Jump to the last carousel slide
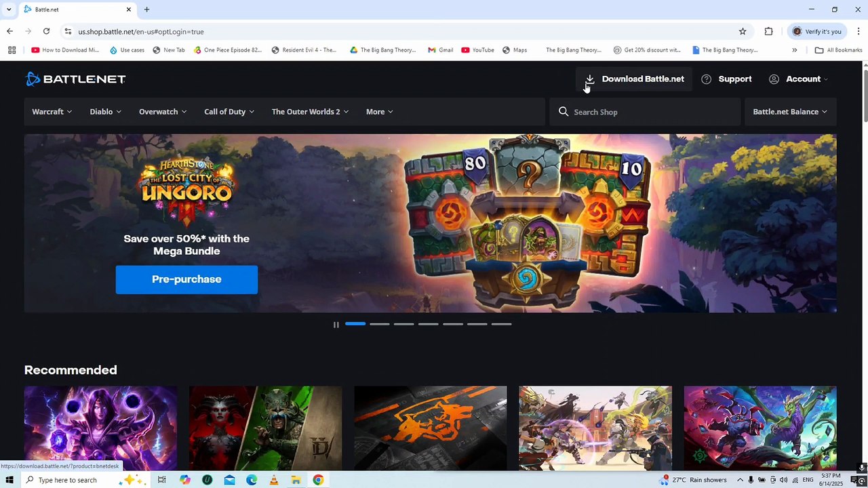The height and width of the screenshot is (488, 868). coord(501,324)
